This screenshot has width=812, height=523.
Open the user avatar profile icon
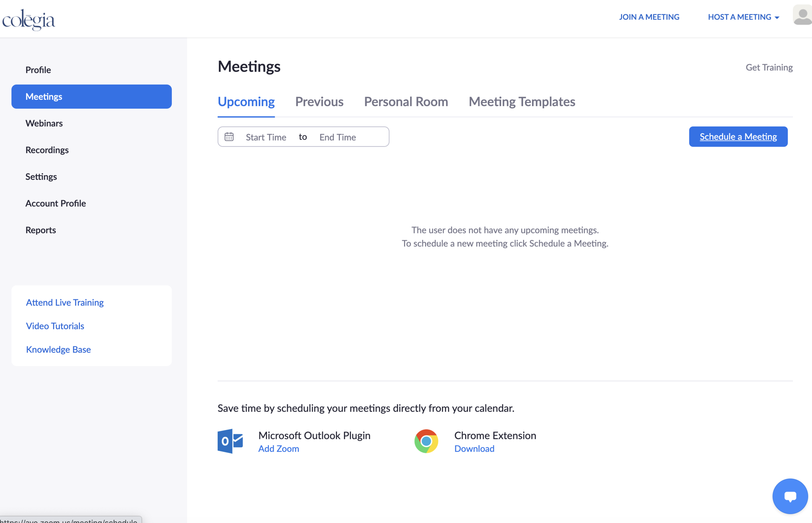click(802, 15)
